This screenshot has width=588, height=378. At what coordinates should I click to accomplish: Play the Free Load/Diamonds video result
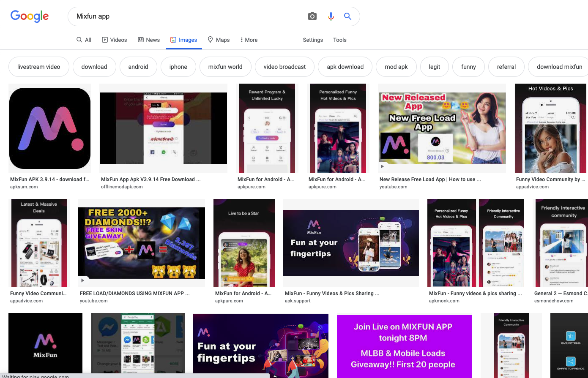coord(142,243)
